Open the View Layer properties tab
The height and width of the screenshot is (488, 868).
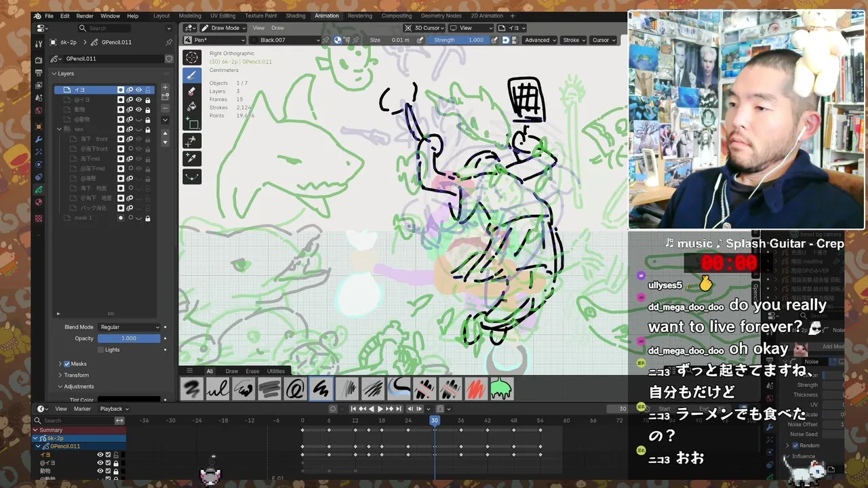(39, 85)
